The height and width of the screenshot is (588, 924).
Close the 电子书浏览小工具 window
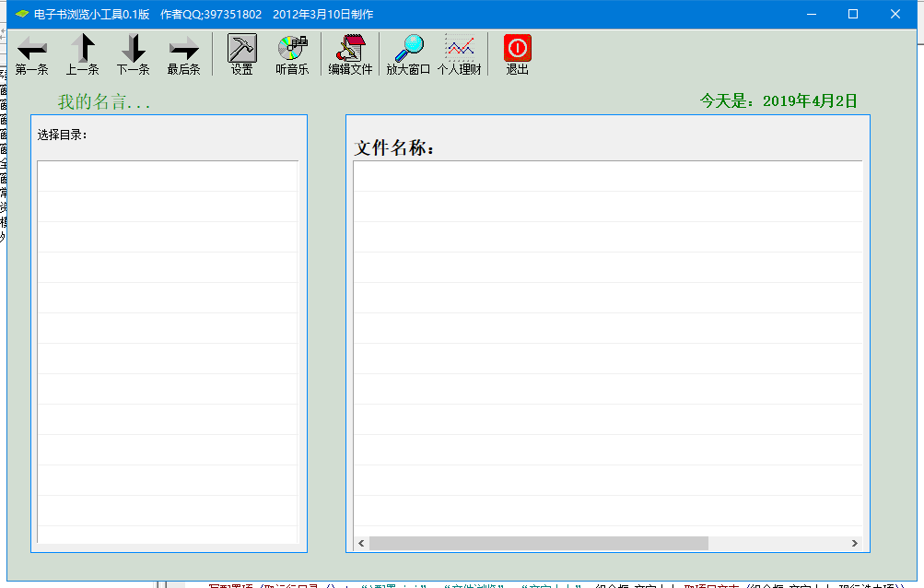pyautogui.click(x=895, y=14)
